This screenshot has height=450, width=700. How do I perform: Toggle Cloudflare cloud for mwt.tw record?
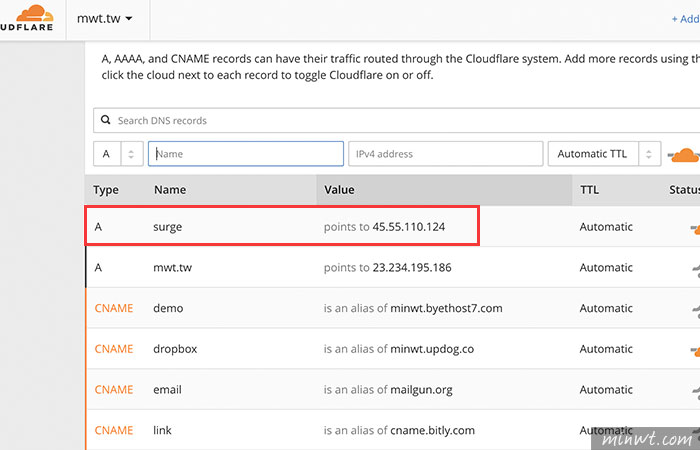coord(696,269)
